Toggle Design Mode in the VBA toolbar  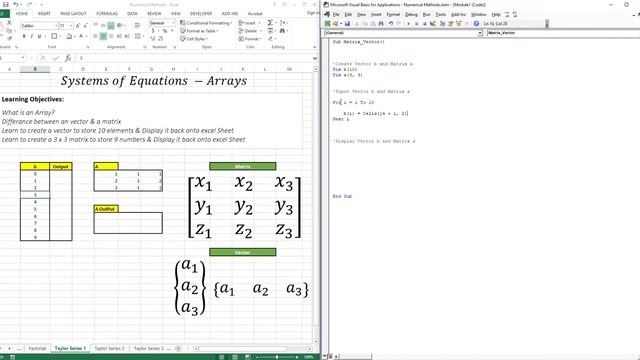(433, 24)
